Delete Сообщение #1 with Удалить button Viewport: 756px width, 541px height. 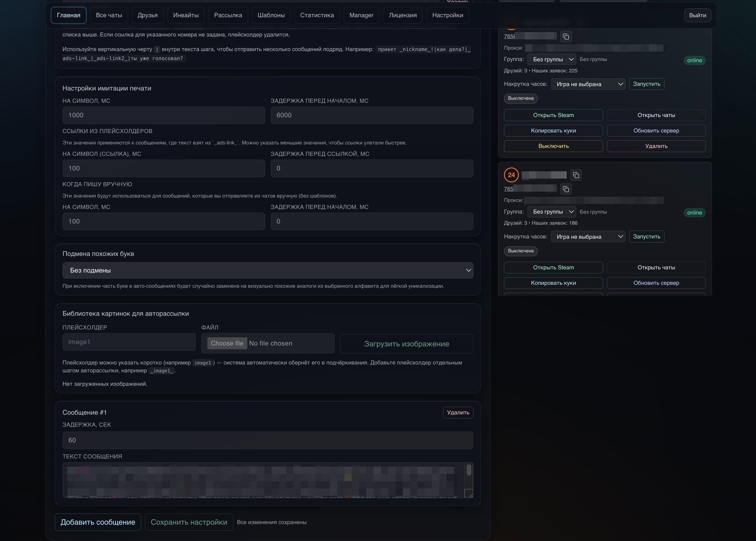tap(458, 412)
